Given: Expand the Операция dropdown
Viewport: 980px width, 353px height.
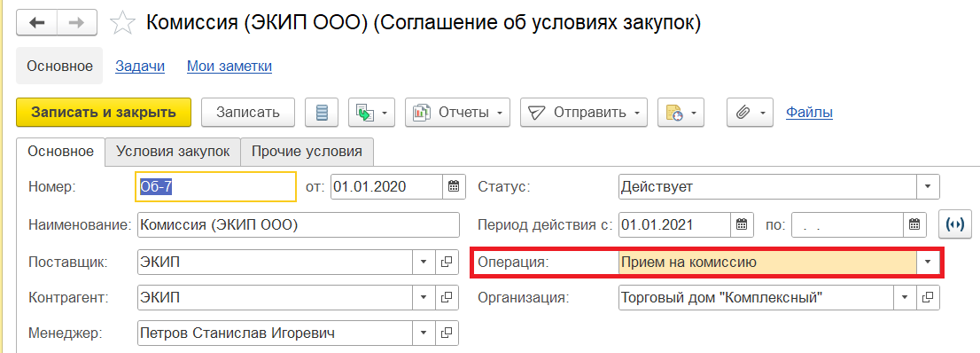Looking at the screenshot, I should tap(928, 263).
